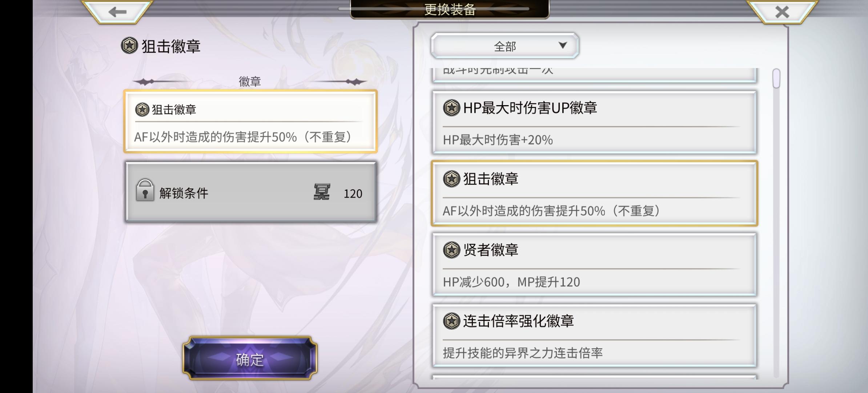Click the 冥 currency icon beside 120
Image resolution: width=868 pixels, height=393 pixels.
pos(322,192)
